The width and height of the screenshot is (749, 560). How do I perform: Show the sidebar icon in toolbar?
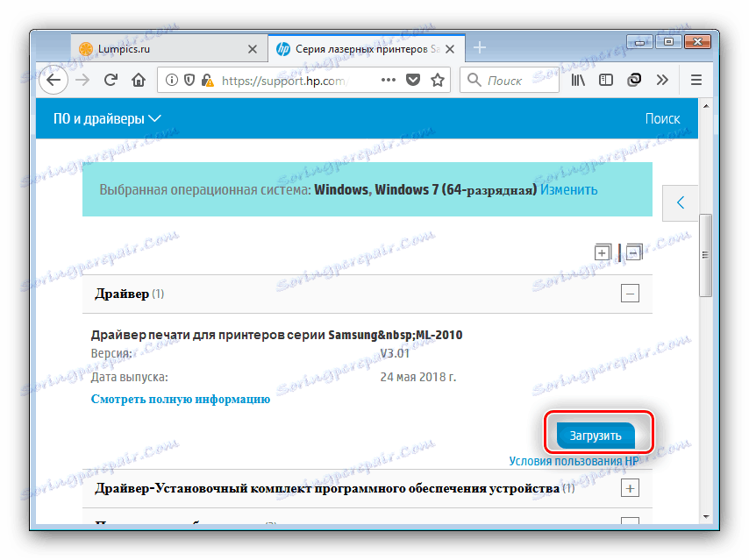(606, 80)
